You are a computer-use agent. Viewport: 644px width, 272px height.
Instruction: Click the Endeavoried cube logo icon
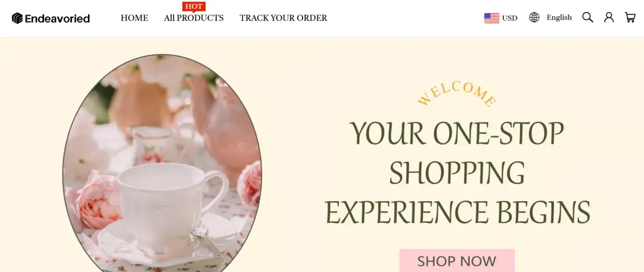coord(17,18)
